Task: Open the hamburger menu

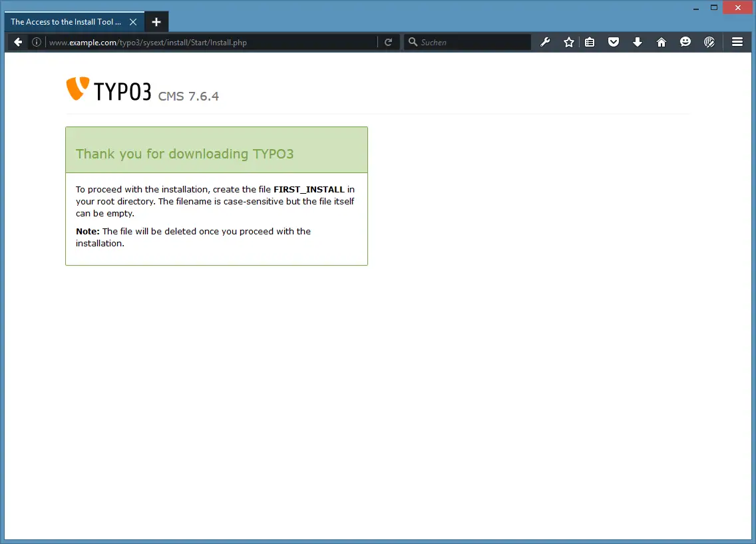Action: click(737, 43)
